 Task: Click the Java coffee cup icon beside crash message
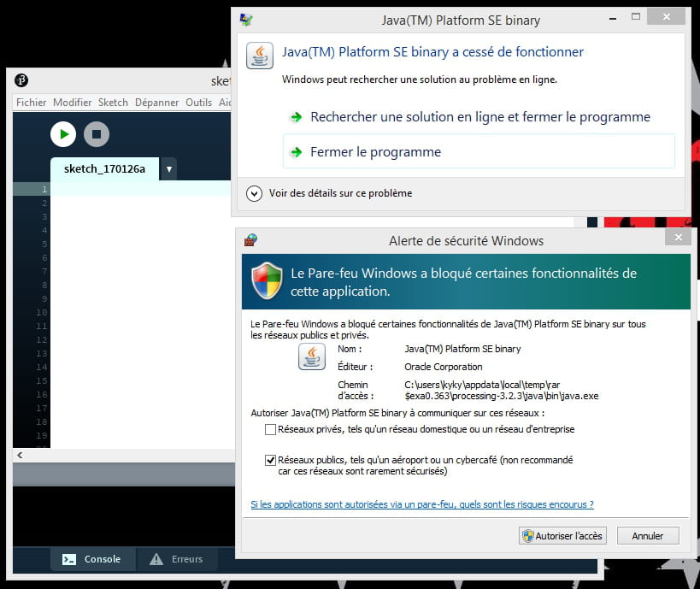tap(260, 56)
